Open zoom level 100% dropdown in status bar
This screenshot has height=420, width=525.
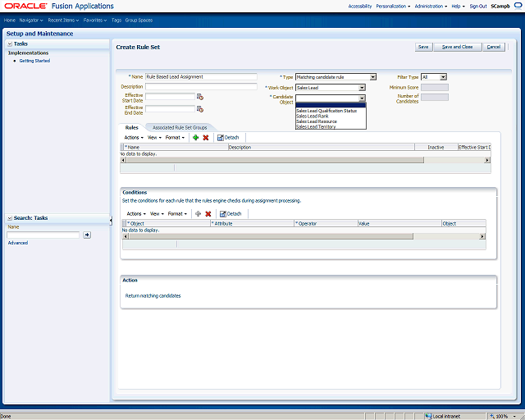click(x=514, y=417)
